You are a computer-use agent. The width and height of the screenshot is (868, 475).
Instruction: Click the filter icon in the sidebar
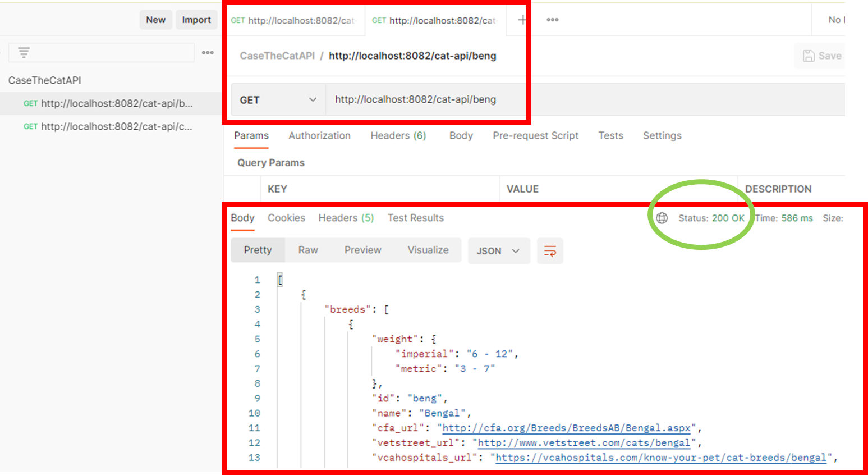point(24,53)
